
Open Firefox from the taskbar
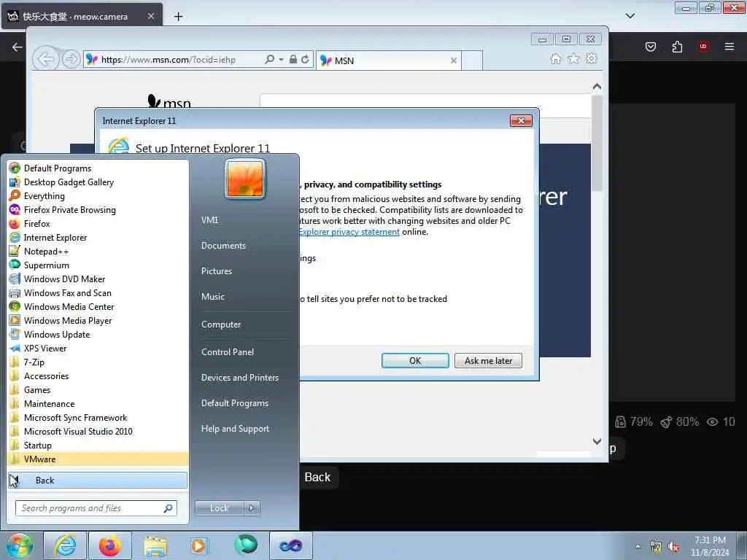(110, 545)
